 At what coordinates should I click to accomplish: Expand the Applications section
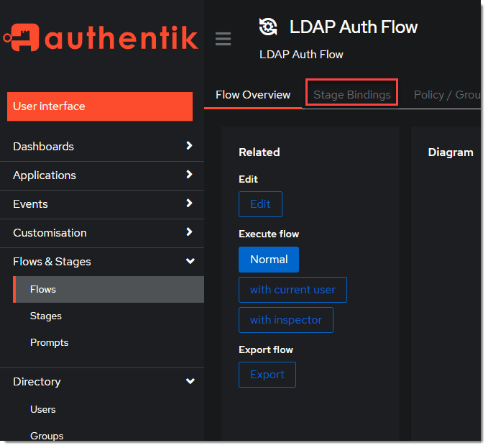(101, 175)
